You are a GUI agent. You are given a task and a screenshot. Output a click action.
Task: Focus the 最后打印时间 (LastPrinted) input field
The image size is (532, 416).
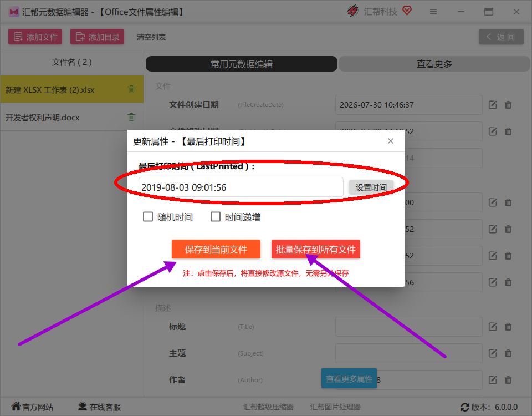(241, 187)
